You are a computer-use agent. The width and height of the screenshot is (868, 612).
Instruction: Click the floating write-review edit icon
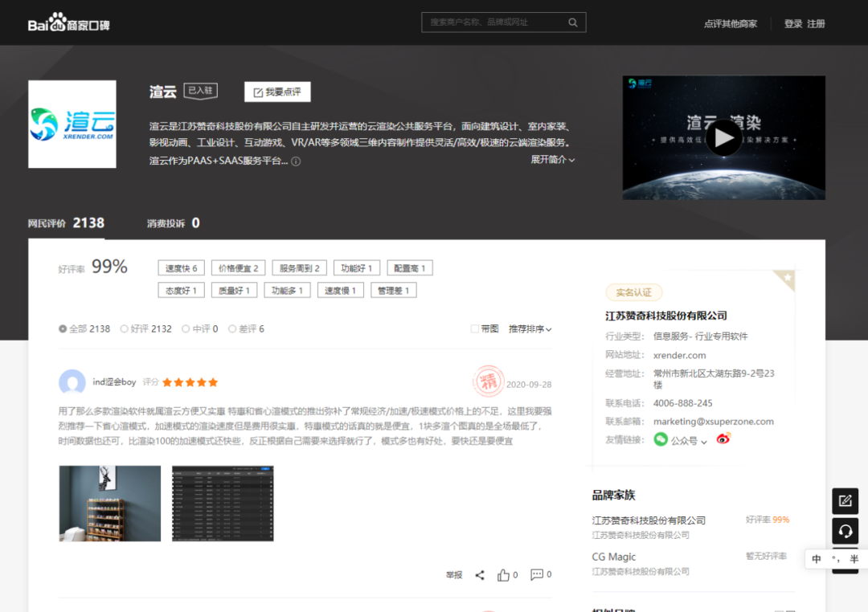(x=845, y=500)
